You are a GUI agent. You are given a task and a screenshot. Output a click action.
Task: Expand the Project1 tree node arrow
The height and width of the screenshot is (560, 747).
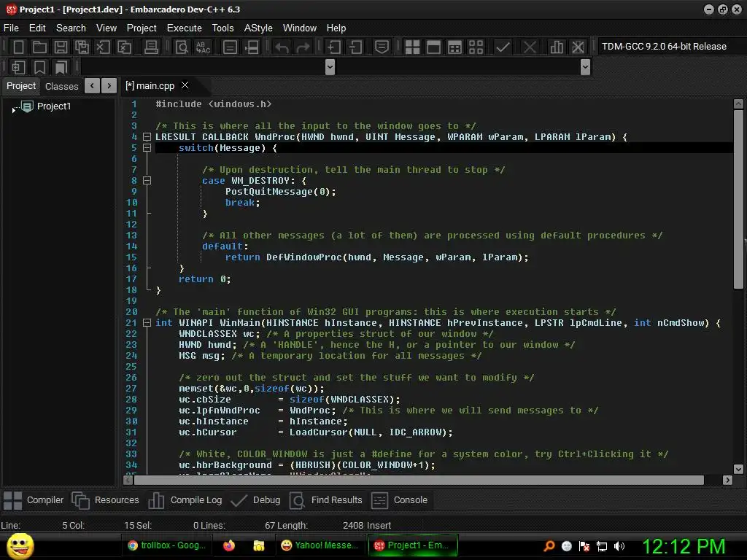point(13,110)
